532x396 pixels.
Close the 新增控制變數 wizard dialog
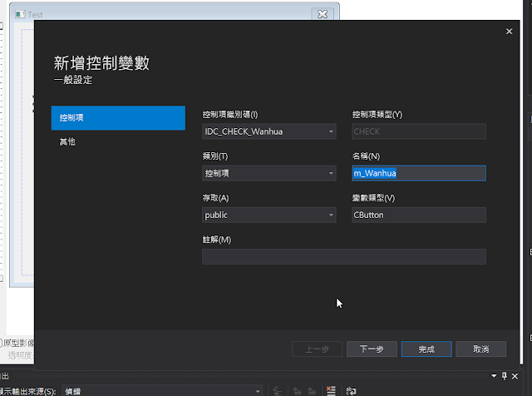pyautogui.click(x=509, y=32)
